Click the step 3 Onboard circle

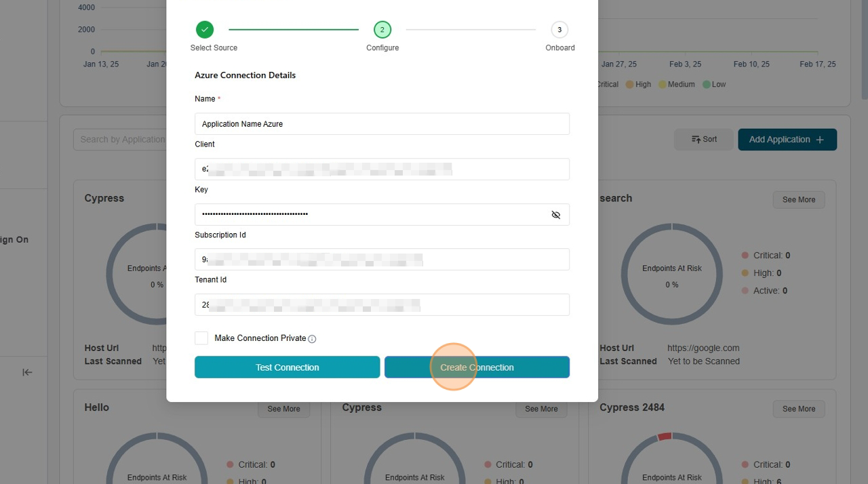tap(559, 30)
